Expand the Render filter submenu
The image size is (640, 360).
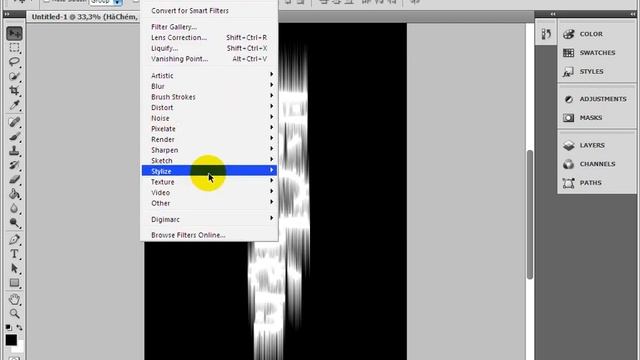pos(209,139)
